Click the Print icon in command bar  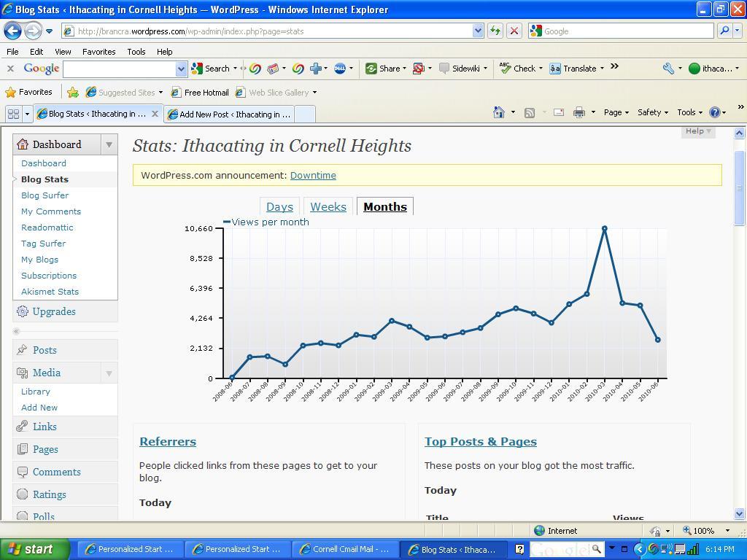(578, 112)
